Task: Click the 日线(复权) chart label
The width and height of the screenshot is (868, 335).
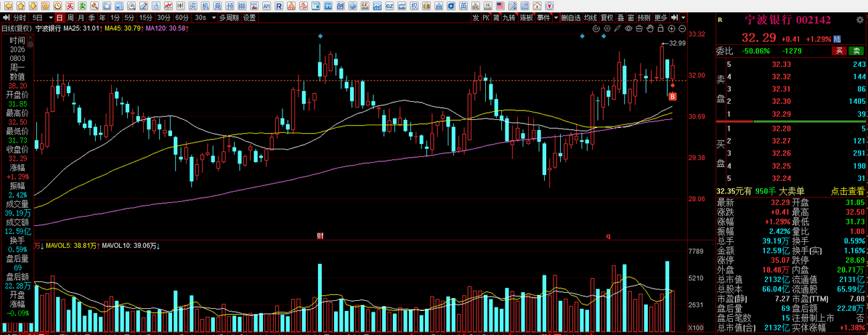Action: 16,28
